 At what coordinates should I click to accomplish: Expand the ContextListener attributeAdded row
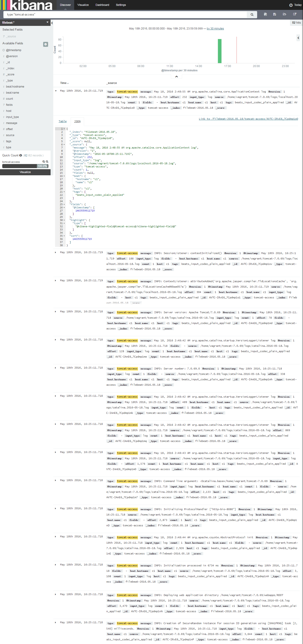click(56, 281)
